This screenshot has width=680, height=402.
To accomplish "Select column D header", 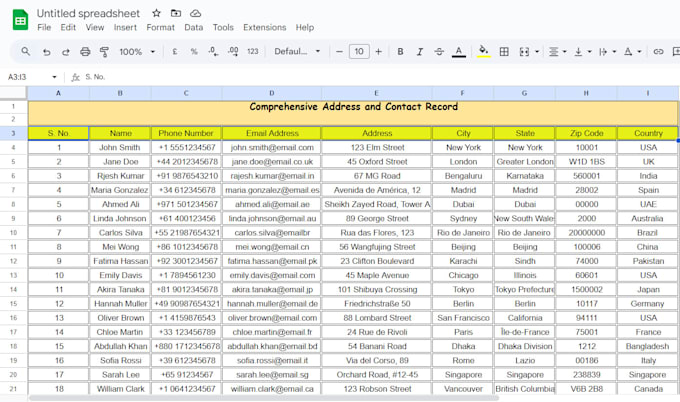I will (x=271, y=93).
